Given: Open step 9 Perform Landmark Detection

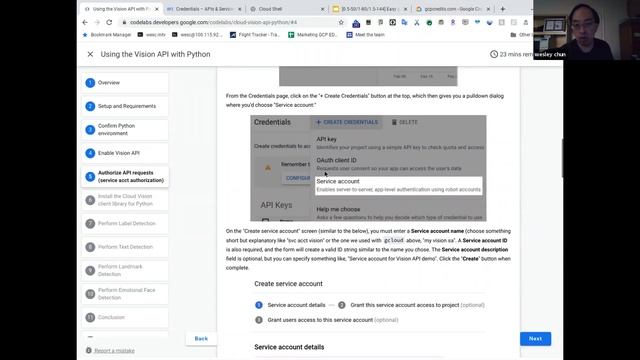Looking at the screenshot, I should 125,270.
